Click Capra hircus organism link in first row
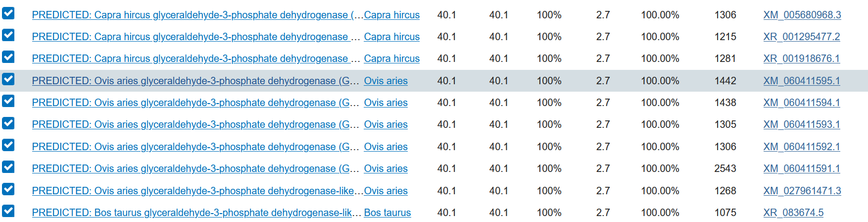 392,15
